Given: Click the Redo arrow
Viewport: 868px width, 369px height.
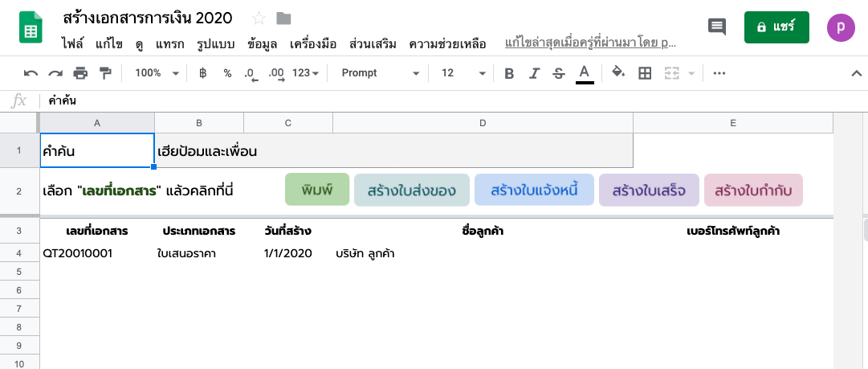Looking at the screenshot, I should [55, 73].
